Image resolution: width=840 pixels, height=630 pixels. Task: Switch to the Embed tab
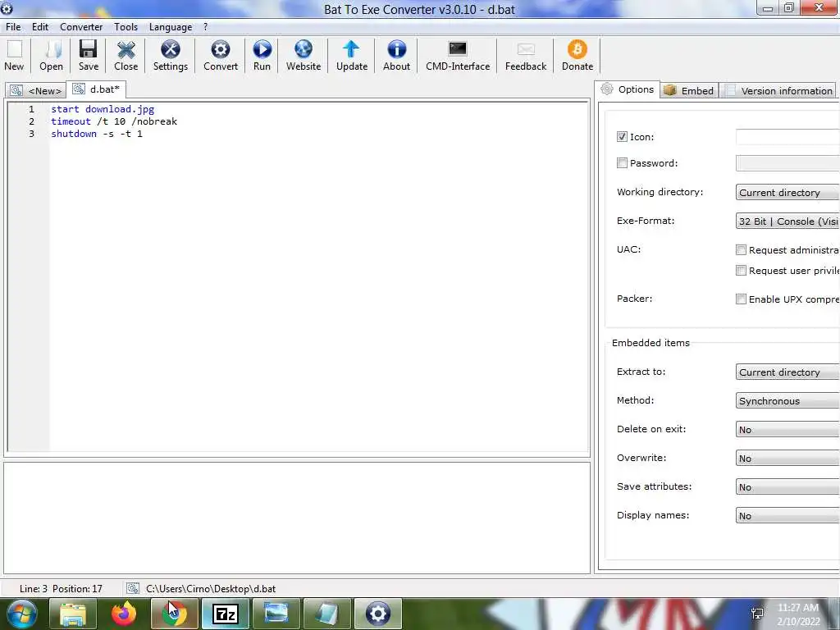click(x=689, y=90)
